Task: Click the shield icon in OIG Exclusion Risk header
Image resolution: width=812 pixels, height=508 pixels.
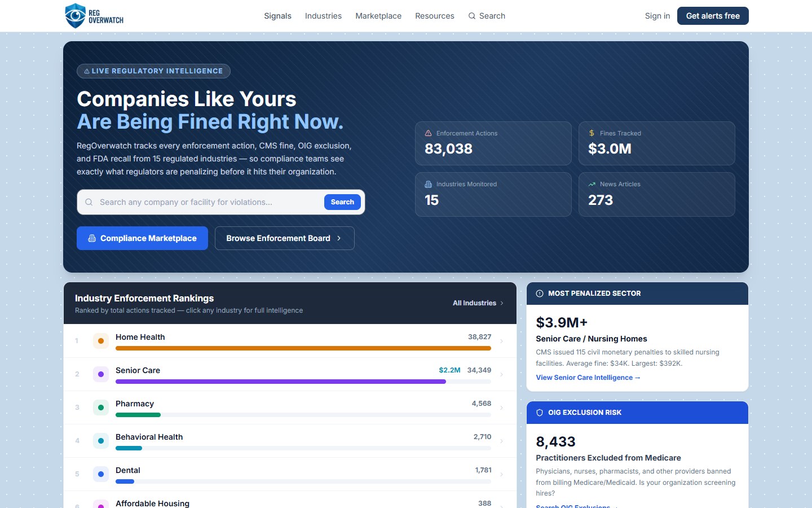Action: pyautogui.click(x=540, y=413)
